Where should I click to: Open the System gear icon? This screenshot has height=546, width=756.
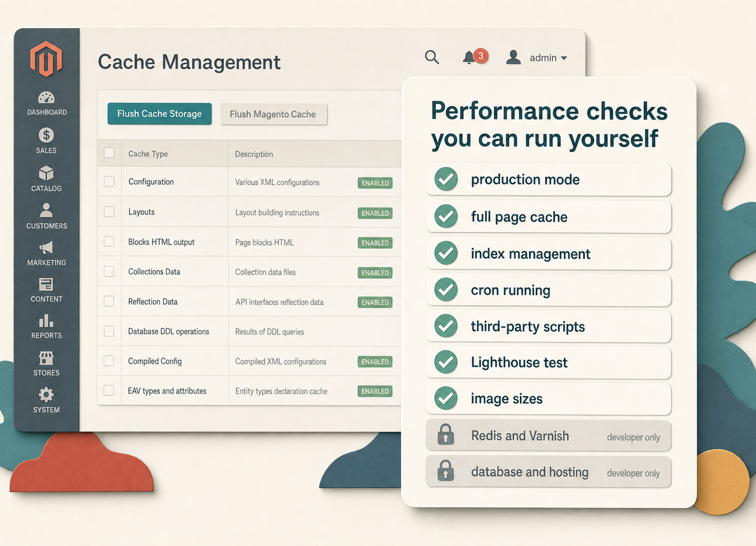pyautogui.click(x=46, y=395)
